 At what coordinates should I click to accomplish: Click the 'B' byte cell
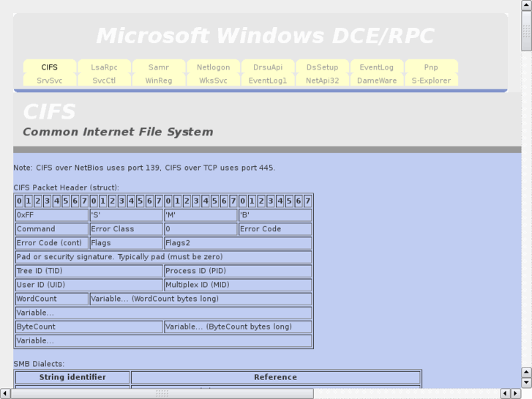[x=275, y=215]
